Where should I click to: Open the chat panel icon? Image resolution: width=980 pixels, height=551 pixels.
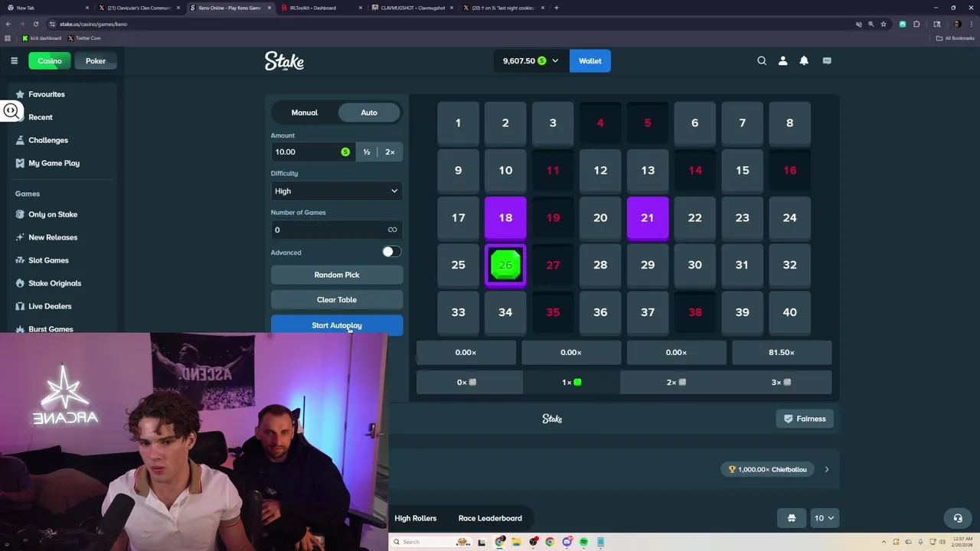pos(827,60)
